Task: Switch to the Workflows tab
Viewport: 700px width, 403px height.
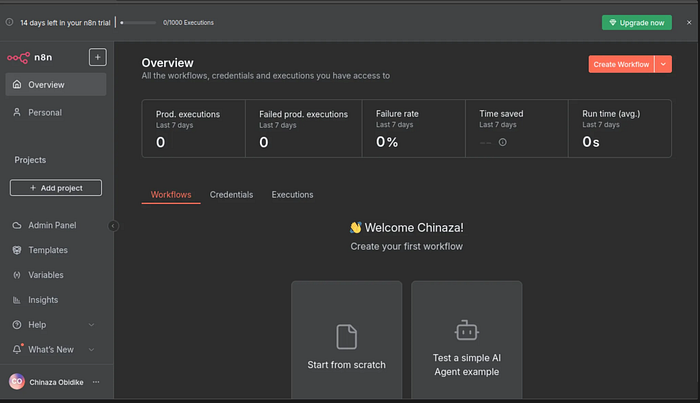Action: click(171, 195)
